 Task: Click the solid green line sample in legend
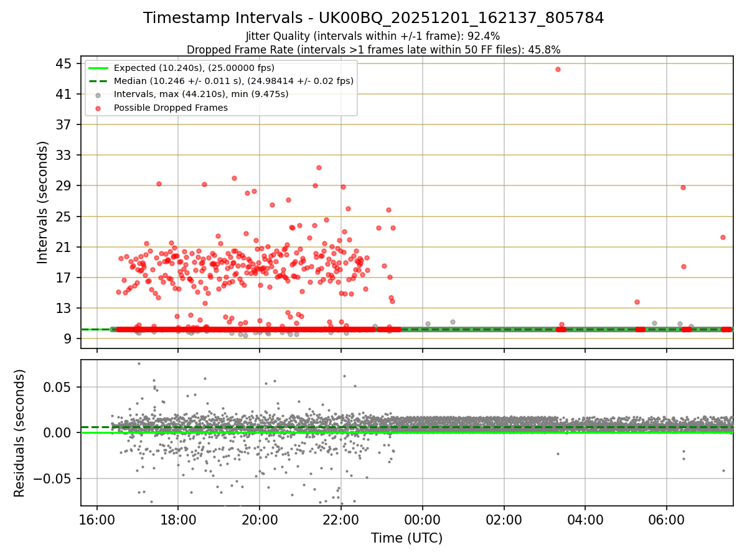click(98, 68)
